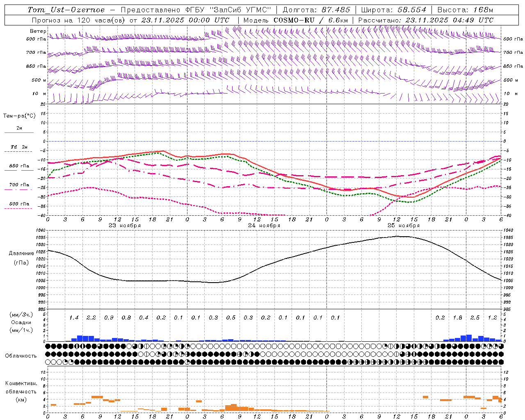Click the '23 ноября' date label
The height and width of the screenshot is (420, 525).
pos(125,226)
